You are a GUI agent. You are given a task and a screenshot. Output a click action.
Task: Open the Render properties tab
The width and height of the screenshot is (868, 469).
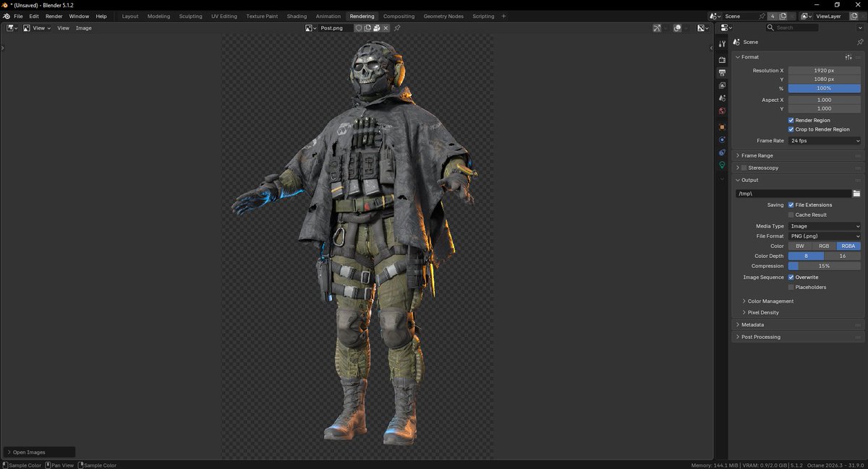point(722,59)
